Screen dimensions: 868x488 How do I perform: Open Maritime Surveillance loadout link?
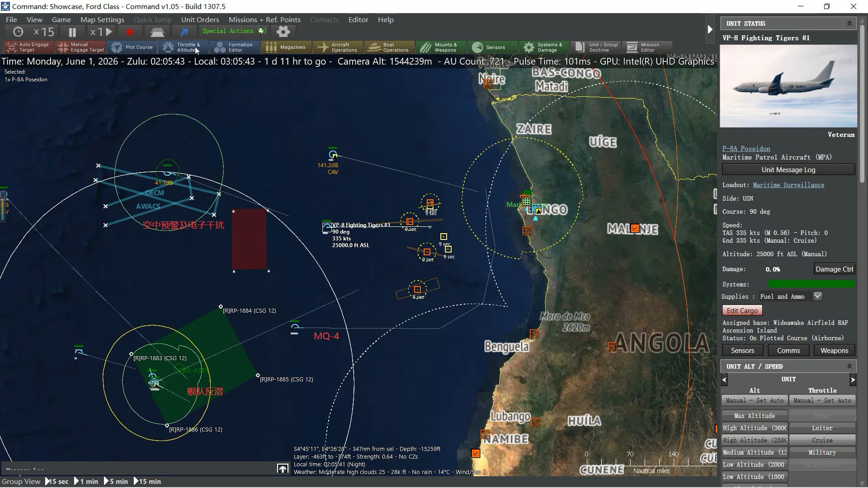788,185
